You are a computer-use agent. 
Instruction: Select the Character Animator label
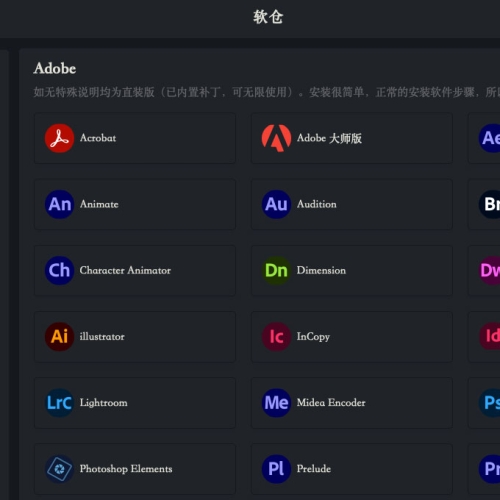pyautogui.click(x=125, y=270)
